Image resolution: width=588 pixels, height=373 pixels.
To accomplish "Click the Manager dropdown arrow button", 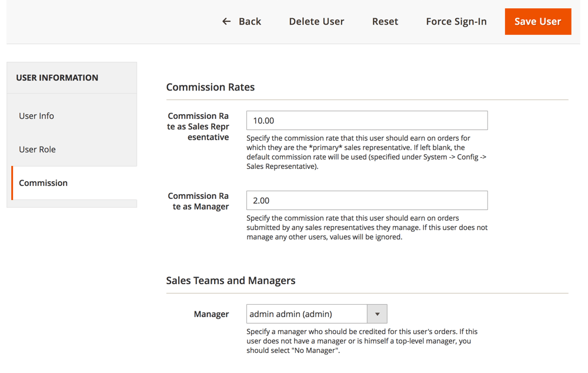I will tap(377, 314).
